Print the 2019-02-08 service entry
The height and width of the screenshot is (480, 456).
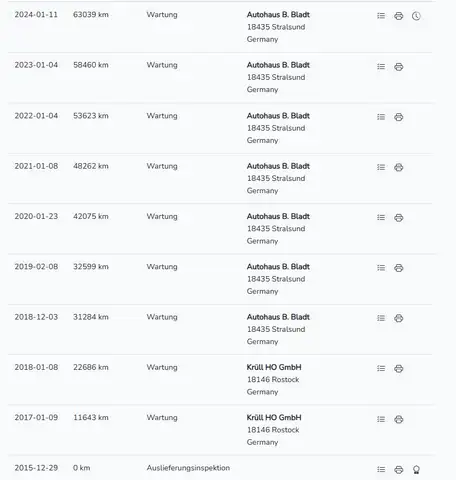click(x=399, y=268)
